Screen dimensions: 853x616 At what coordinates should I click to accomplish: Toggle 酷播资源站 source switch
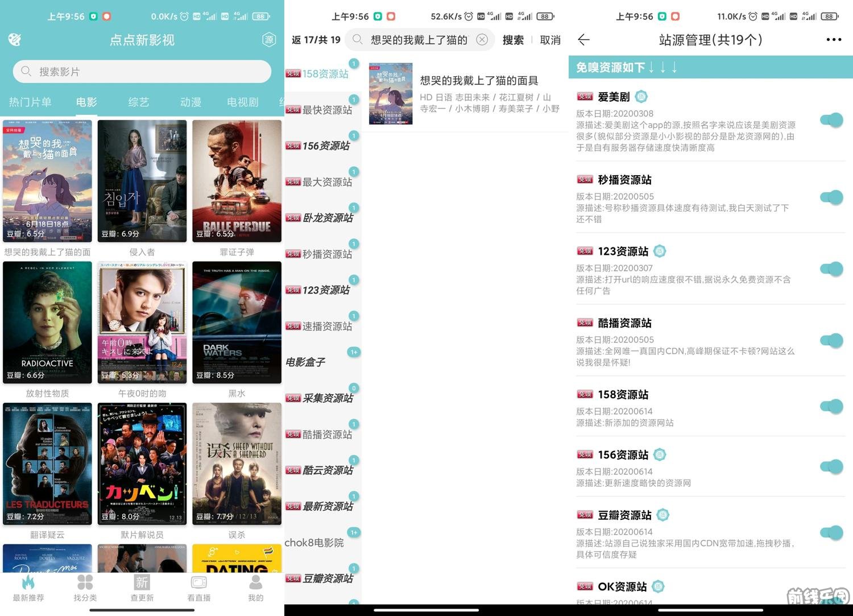(831, 340)
